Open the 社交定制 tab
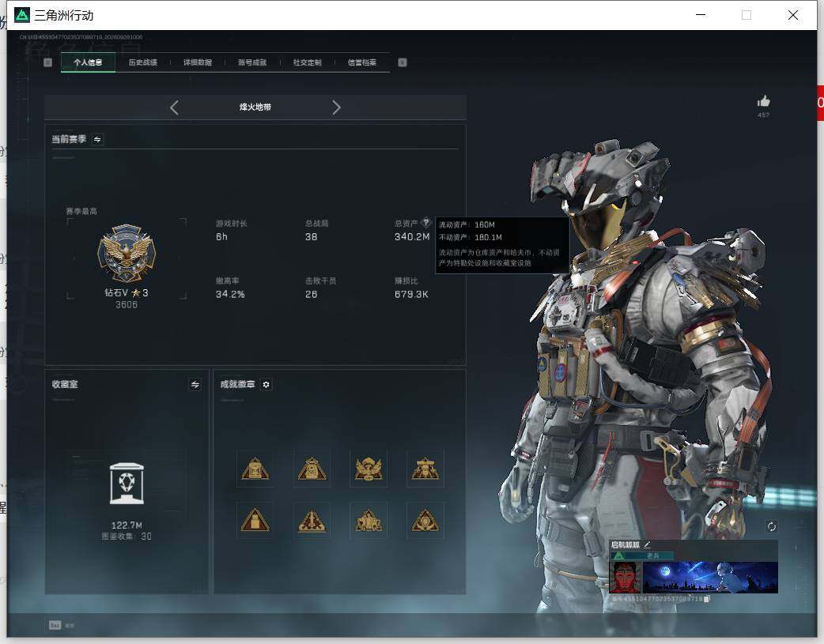The height and width of the screenshot is (644, 824). [x=307, y=62]
